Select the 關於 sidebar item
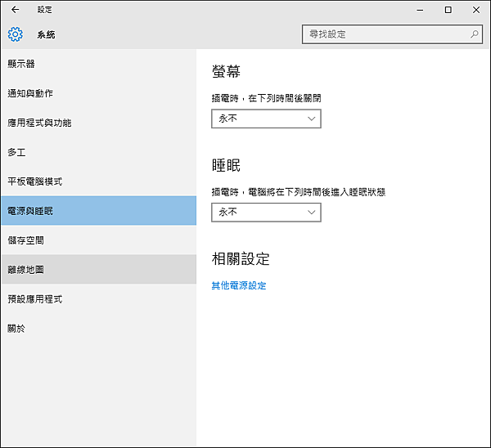Screen dimensions: 491x448 pyautogui.click(x=98, y=328)
